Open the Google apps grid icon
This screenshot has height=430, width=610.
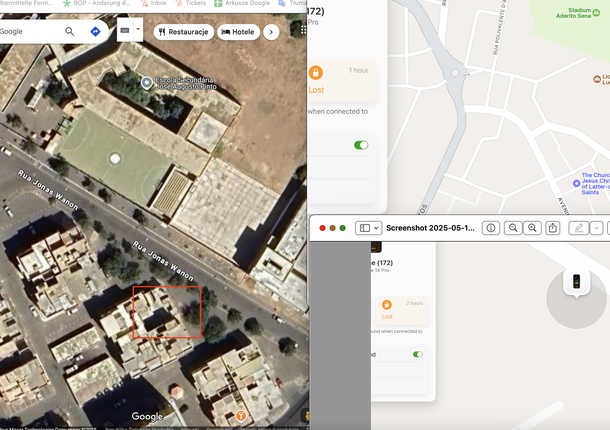(x=303, y=31)
